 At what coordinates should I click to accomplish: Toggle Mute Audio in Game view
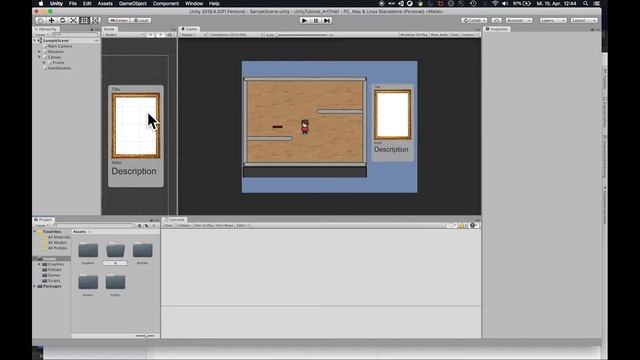(x=439, y=35)
